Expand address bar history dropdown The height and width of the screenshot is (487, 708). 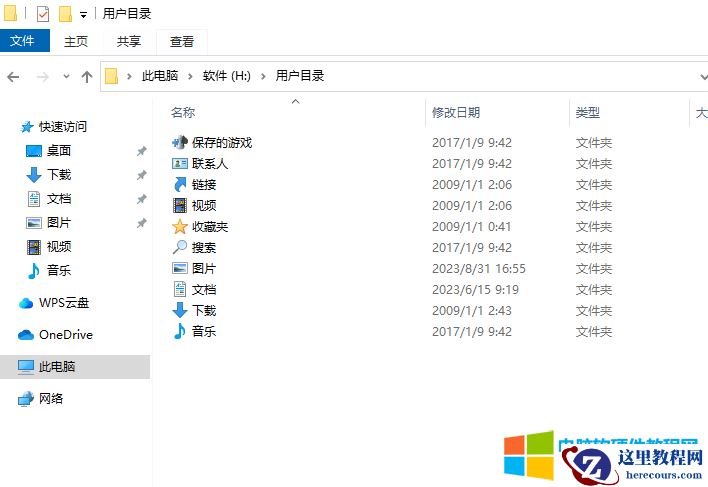(x=703, y=77)
